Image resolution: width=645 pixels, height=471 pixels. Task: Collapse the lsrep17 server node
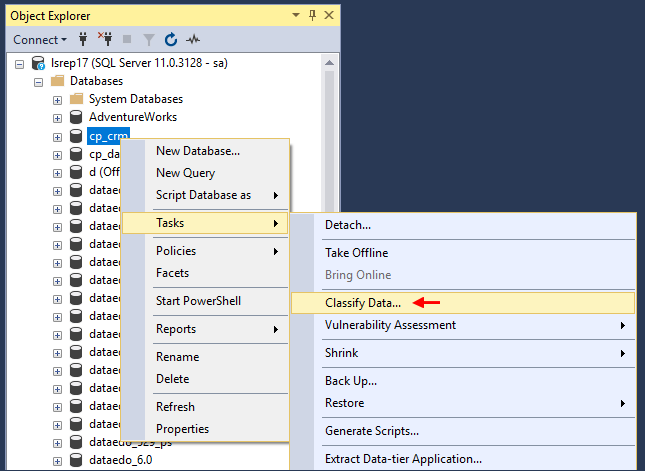click(x=21, y=63)
